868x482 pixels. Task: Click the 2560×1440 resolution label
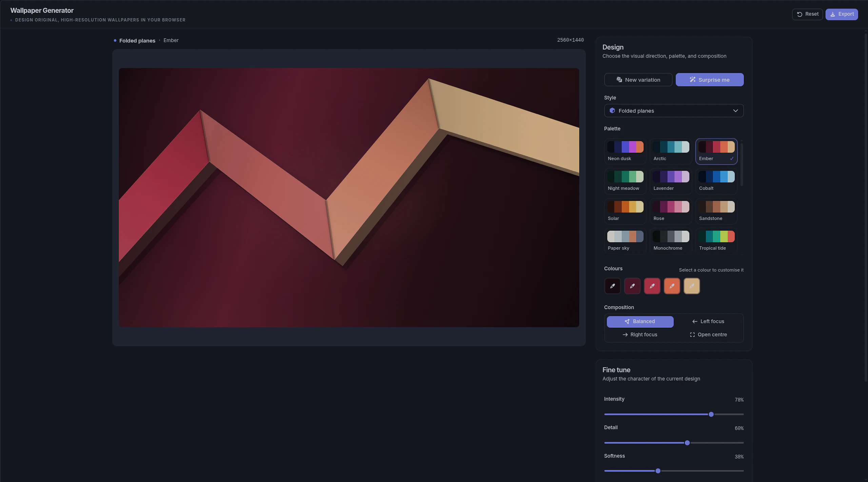tap(570, 40)
